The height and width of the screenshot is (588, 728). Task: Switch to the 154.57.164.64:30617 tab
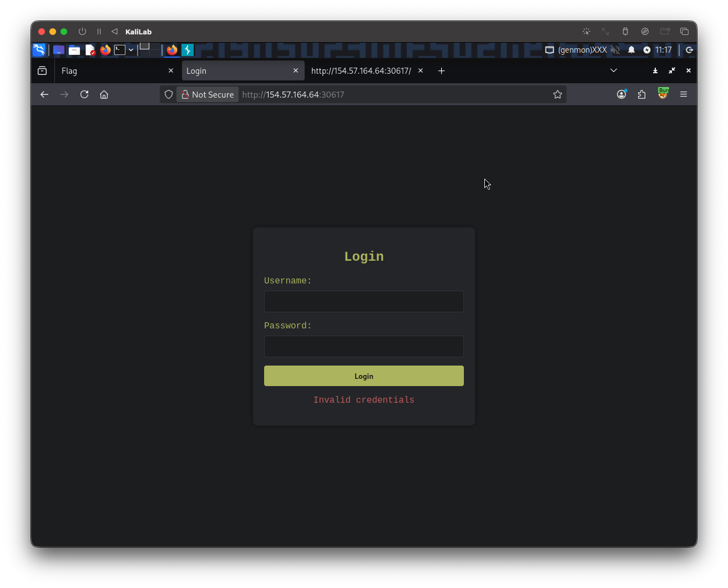pyautogui.click(x=361, y=71)
